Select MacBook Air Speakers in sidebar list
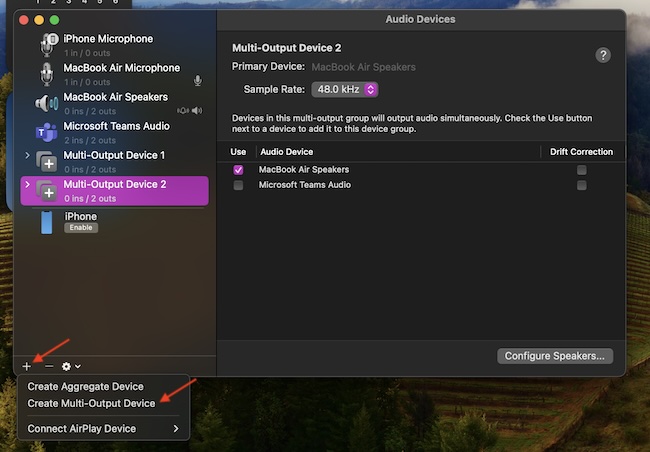The width and height of the screenshot is (650, 452). (115, 97)
